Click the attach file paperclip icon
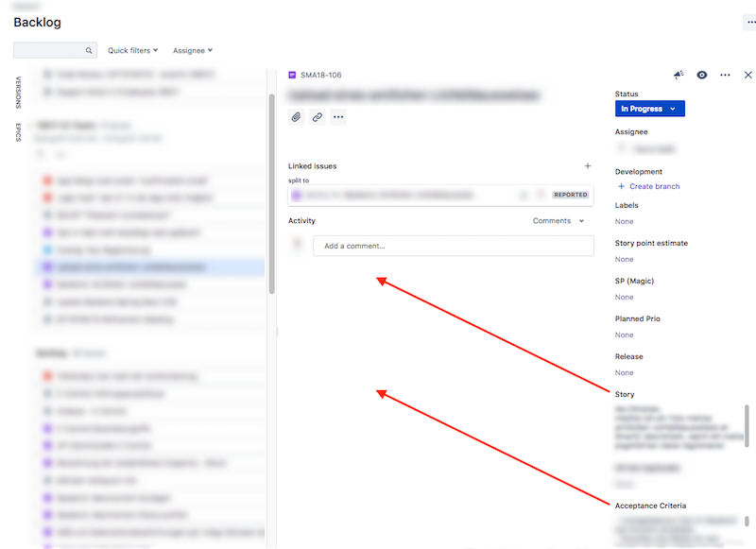This screenshot has width=756, height=549. point(296,117)
